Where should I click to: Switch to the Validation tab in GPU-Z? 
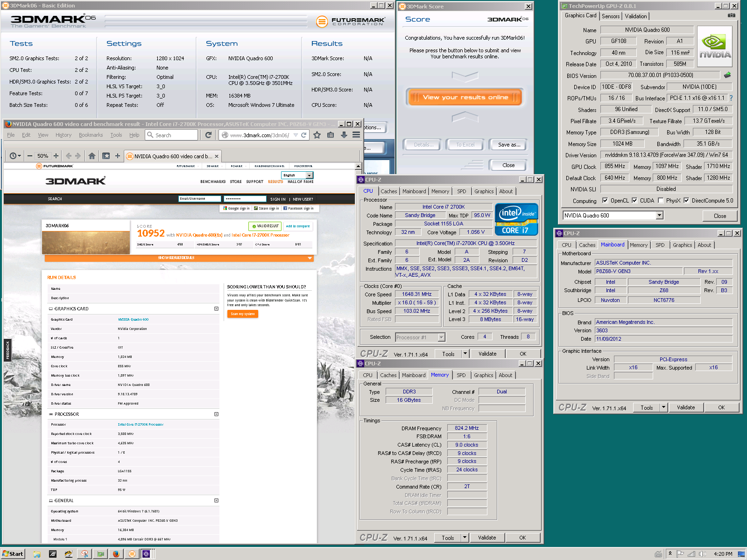[636, 16]
